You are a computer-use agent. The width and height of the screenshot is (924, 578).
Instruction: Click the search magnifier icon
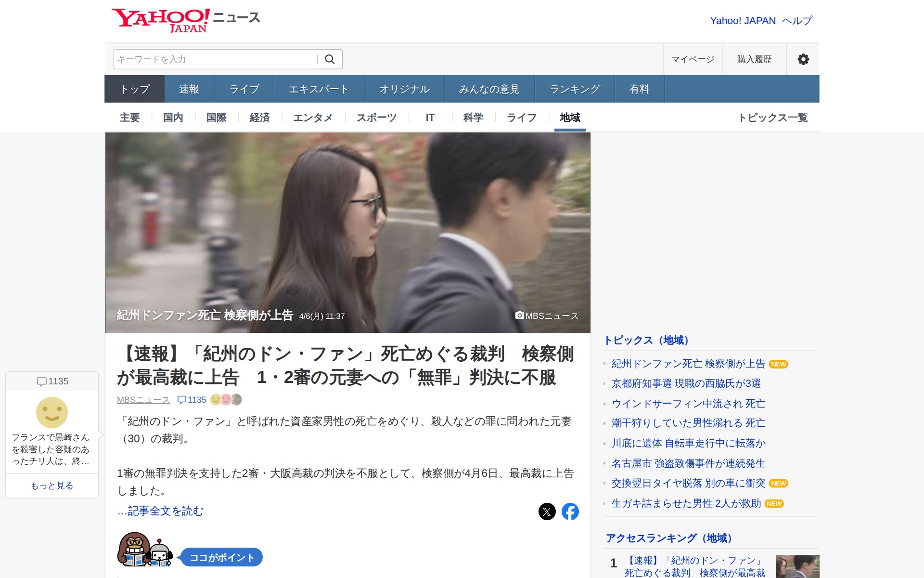point(330,59)
